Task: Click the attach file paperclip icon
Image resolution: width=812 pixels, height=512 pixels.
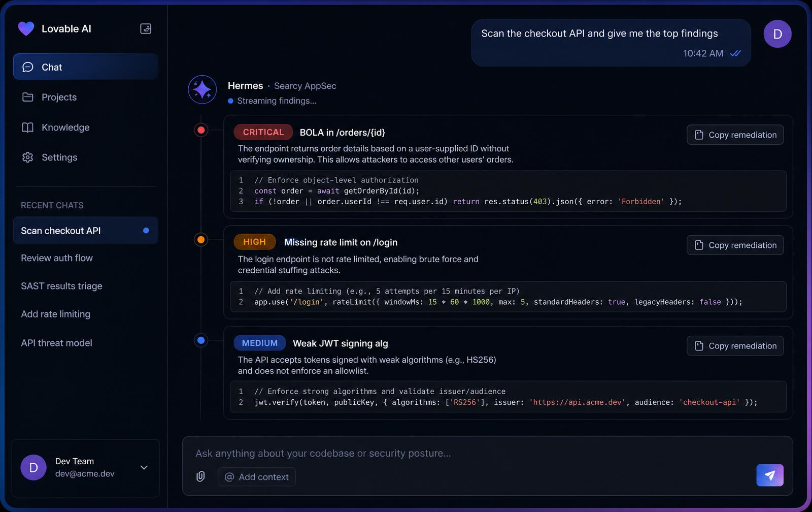Action: (200, 476)
